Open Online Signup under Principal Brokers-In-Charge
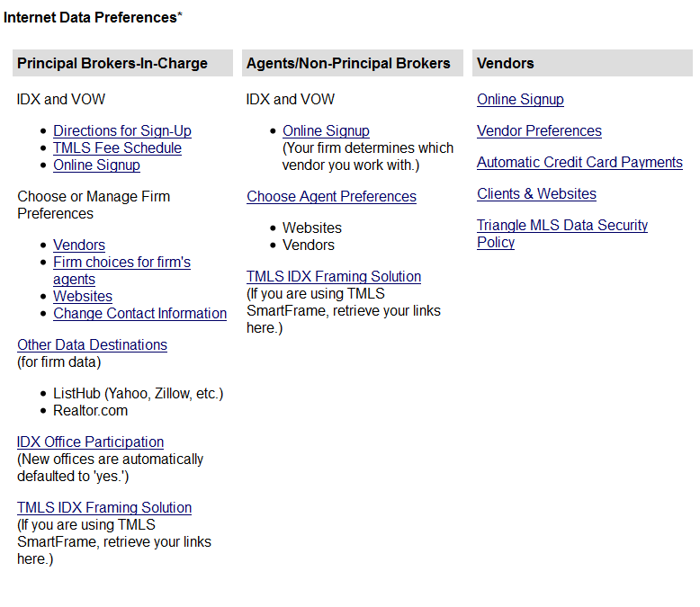This screenshot has width=700, height=607. tap(96, 165)
